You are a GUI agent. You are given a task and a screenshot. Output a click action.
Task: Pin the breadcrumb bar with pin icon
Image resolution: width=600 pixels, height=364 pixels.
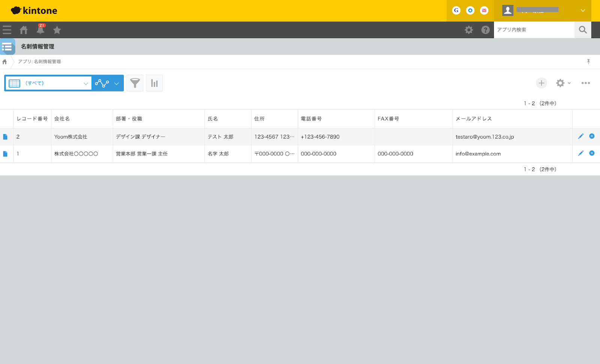point(588,62)
